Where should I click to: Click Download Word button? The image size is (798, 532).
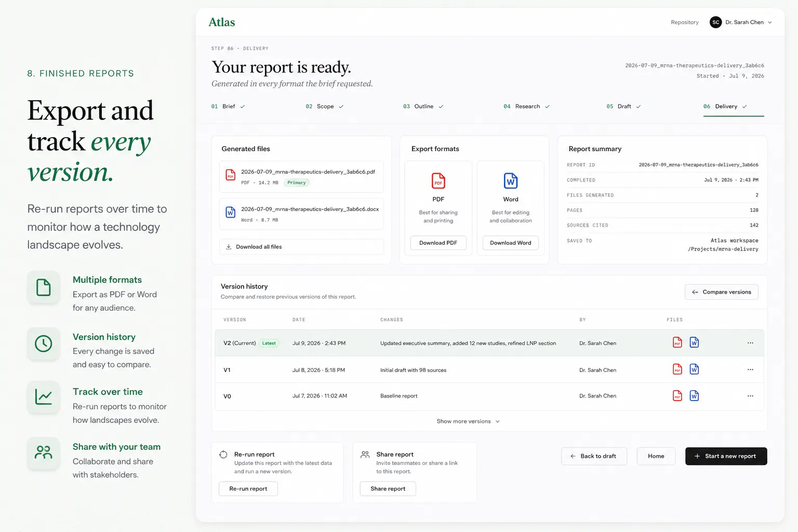(x=511, y=243)
